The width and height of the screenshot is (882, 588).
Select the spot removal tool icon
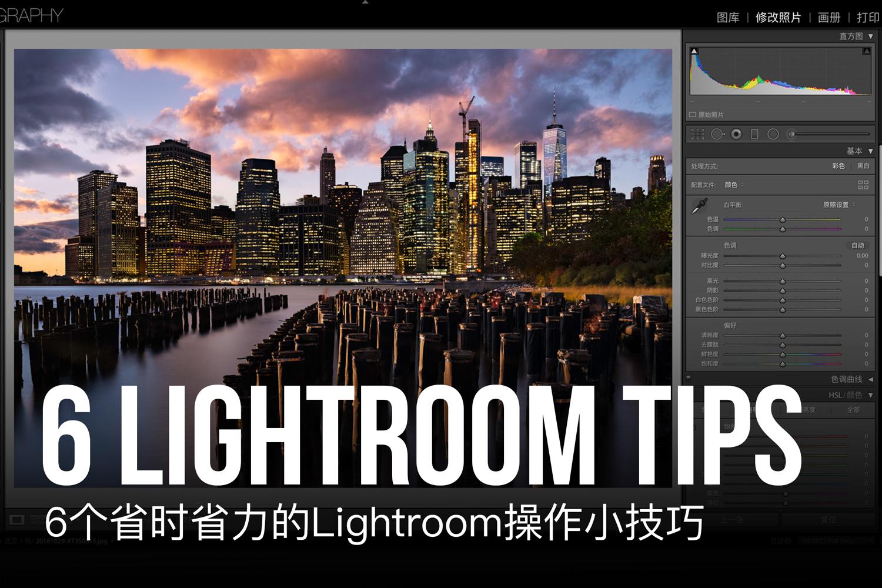(x=717, y=134)
